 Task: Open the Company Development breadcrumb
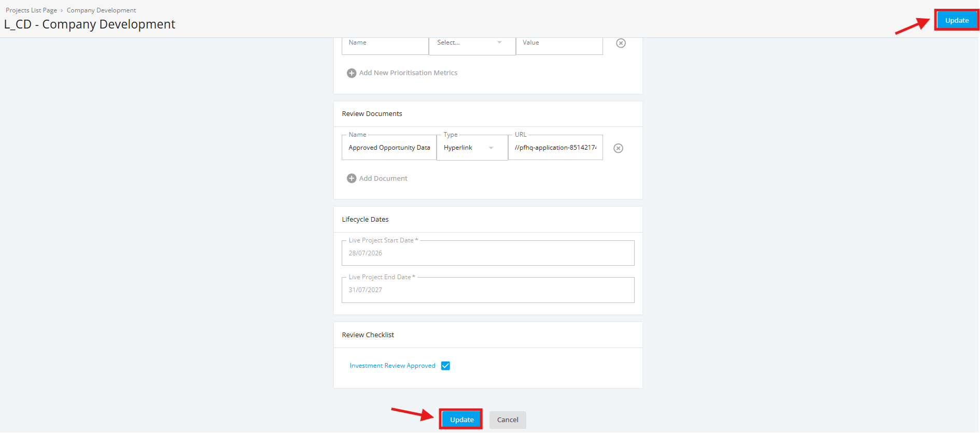coord(101,10)
